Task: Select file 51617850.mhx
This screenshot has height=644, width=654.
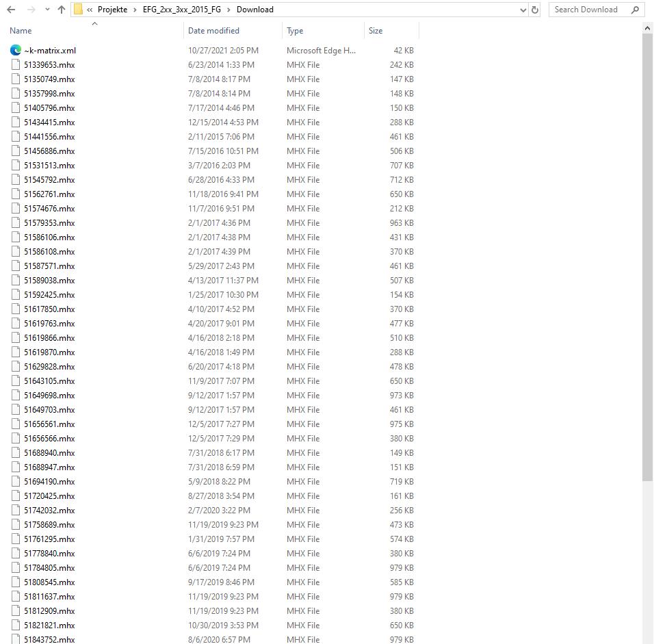Action: tap(49, 309)
